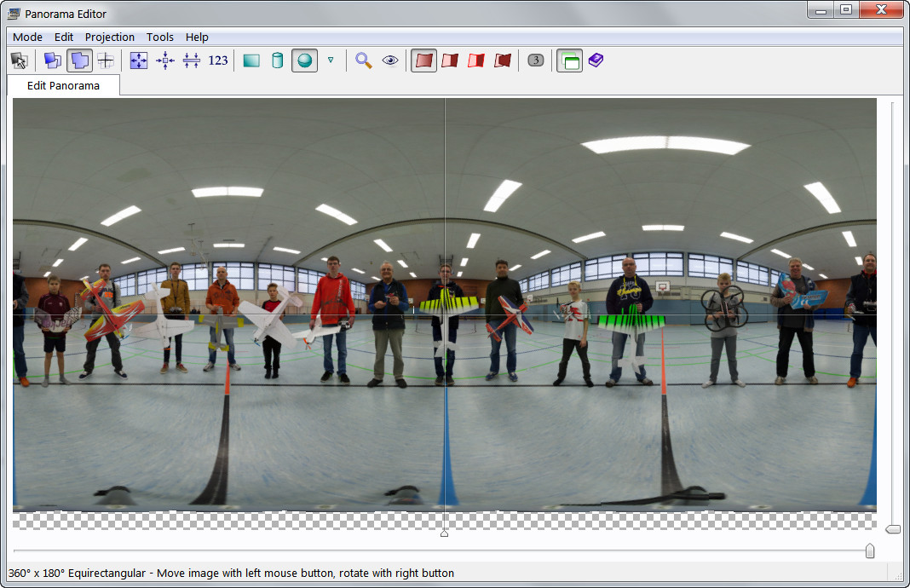This screenshot has width=910, height=588.
Task: Click the fit panorama icon with four outward arrows
Action: point(138,61)
